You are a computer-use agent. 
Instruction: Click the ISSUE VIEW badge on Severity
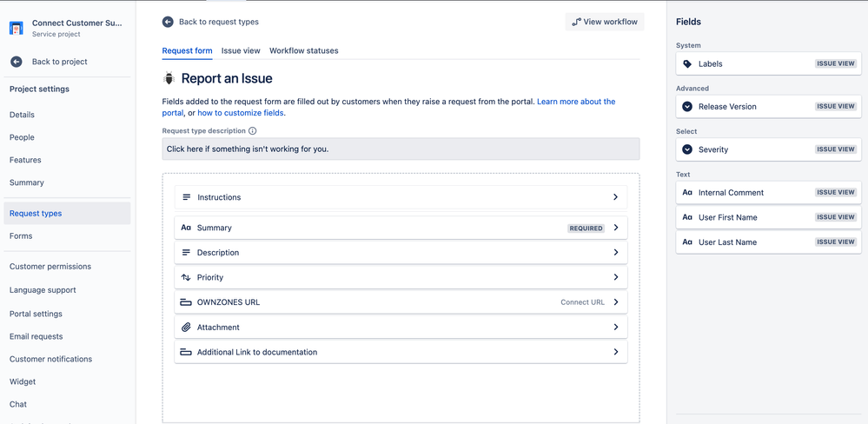(836, 149)
